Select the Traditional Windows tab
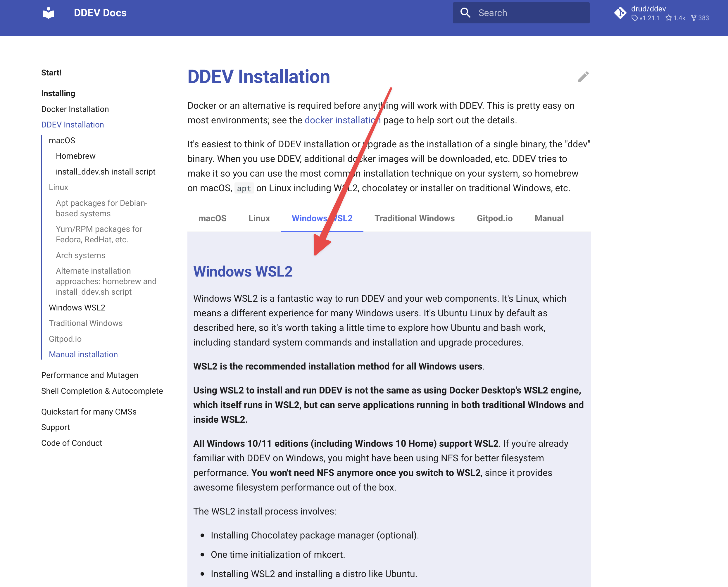This screenshot has height=587, width=728. click(414, 218)
